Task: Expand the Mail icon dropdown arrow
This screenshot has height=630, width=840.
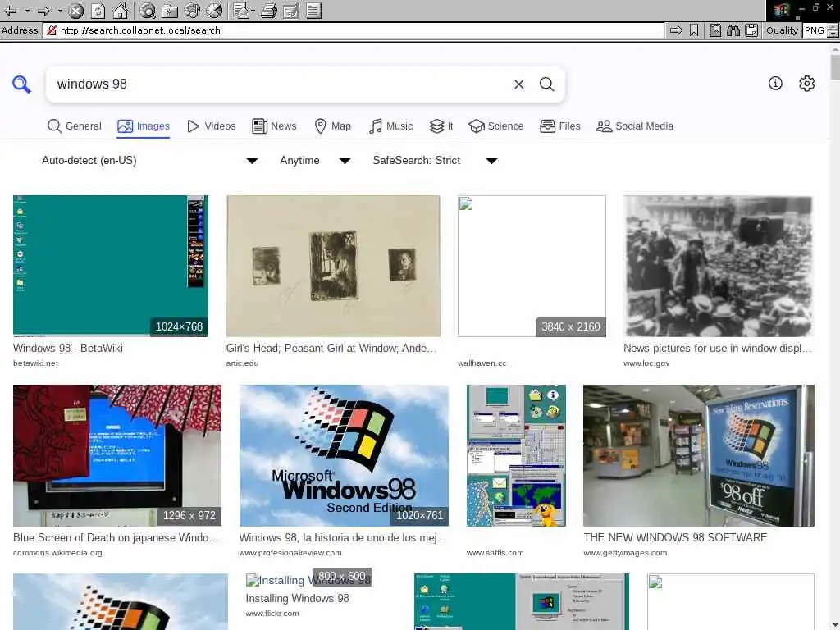Action: 253,10
